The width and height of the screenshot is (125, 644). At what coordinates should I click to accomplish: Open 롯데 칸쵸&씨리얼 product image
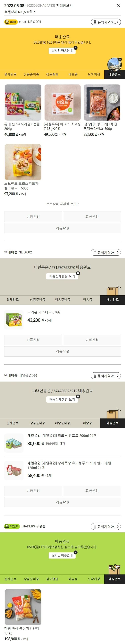23,103
